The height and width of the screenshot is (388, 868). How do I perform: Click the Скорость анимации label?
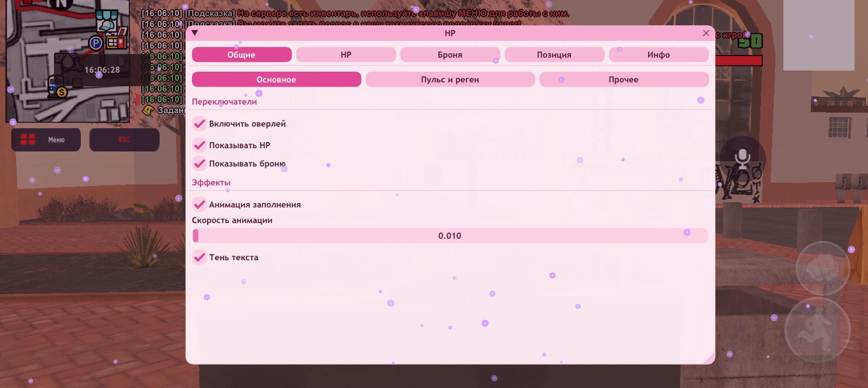pyautogui.click(x=232, y=220)
